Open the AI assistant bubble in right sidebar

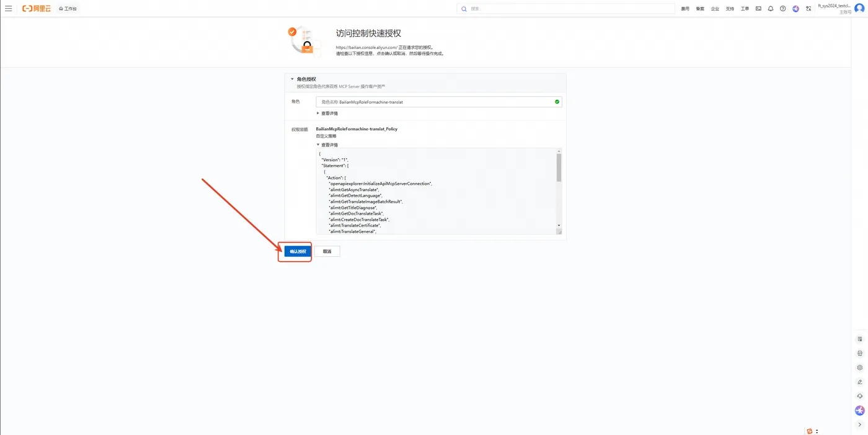859,410
